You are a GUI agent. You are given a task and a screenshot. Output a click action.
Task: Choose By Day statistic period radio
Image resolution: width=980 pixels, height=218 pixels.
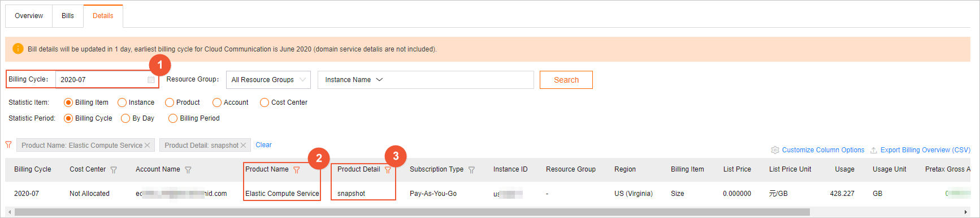click(125, 118)
